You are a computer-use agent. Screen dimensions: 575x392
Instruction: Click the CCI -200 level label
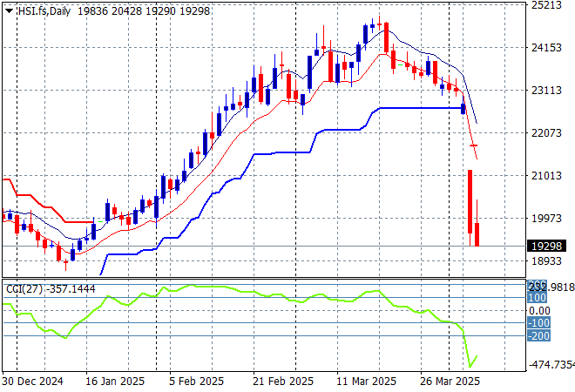(x=538, y=335)
